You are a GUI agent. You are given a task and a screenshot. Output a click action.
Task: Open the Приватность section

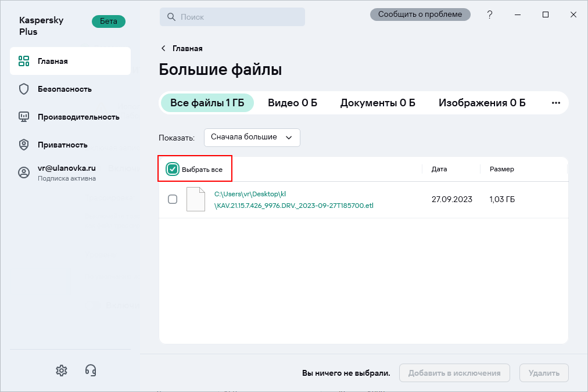click(x=70, y=145)
